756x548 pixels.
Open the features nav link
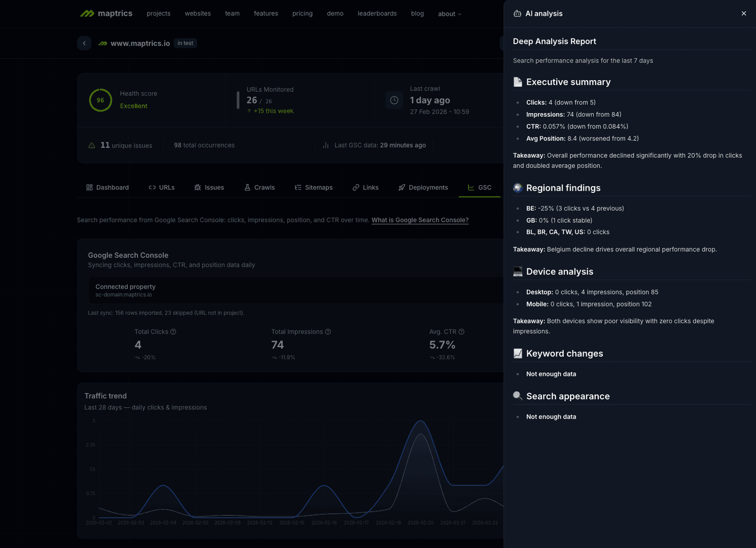pyautogui.click(x=266, y=14)
